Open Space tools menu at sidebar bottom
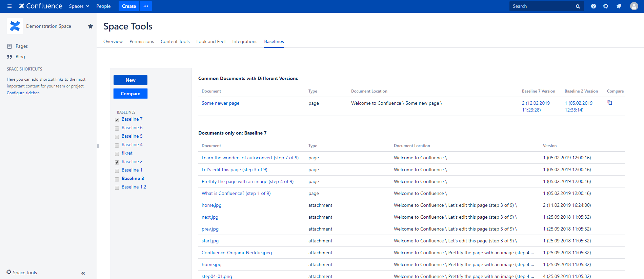 (22, 273)
